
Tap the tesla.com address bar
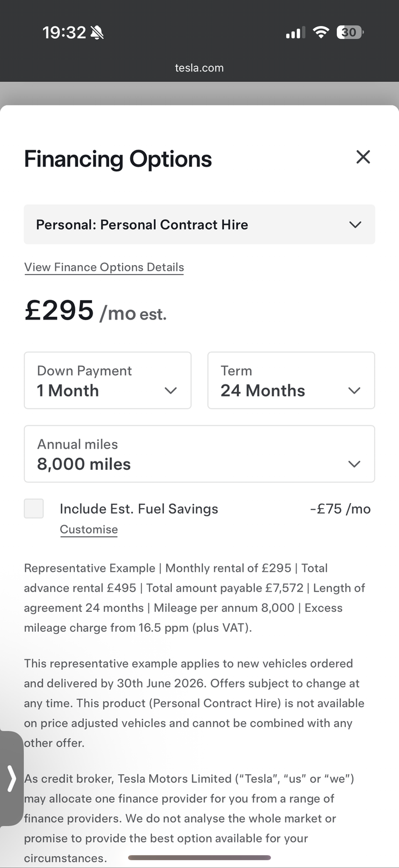[199, 68]
